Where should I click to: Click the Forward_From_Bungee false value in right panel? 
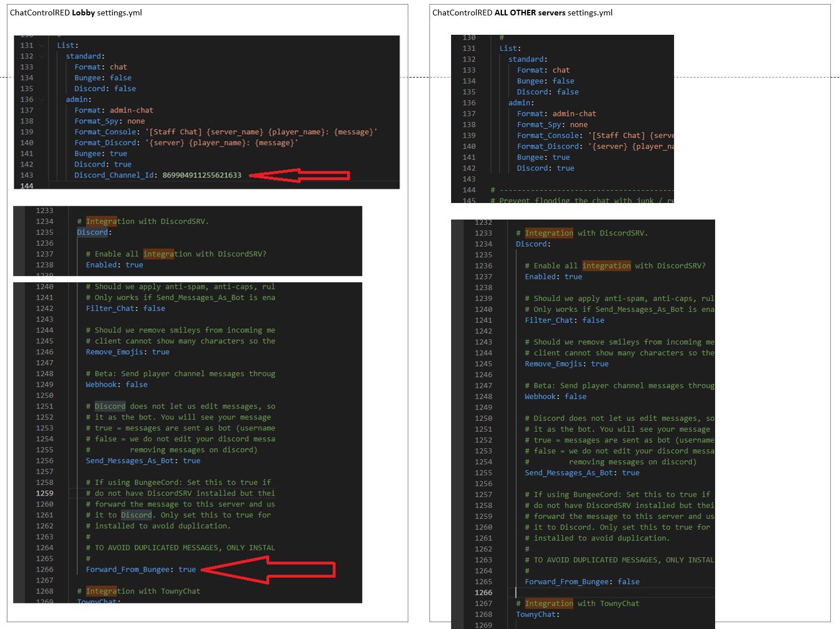(628, 581)
